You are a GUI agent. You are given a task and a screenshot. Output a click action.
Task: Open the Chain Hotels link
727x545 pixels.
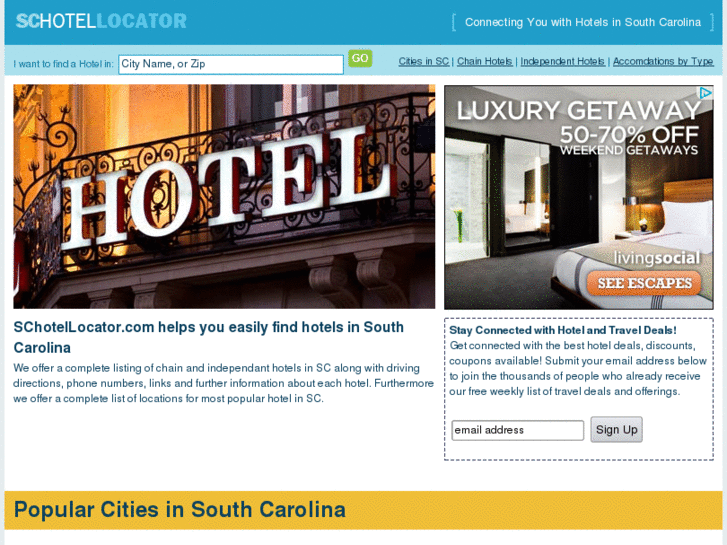(x=485, y=61)
